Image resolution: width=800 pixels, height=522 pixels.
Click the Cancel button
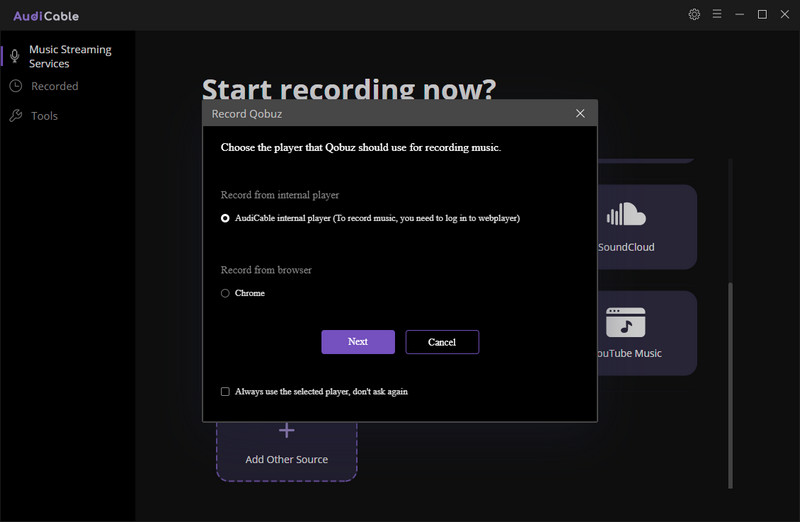pos(442,342)
